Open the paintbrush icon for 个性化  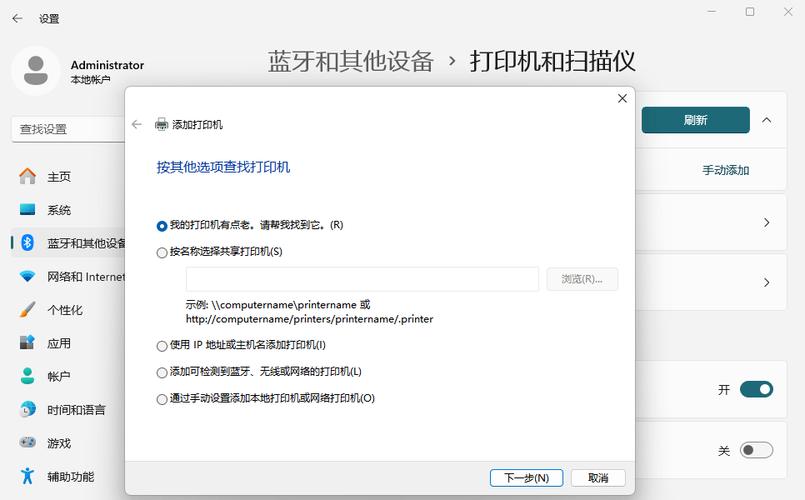[x=28, y=310]
